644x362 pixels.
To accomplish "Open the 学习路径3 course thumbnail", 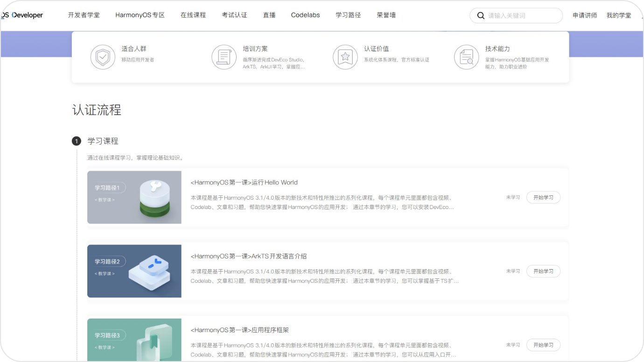I will (134, 340).
